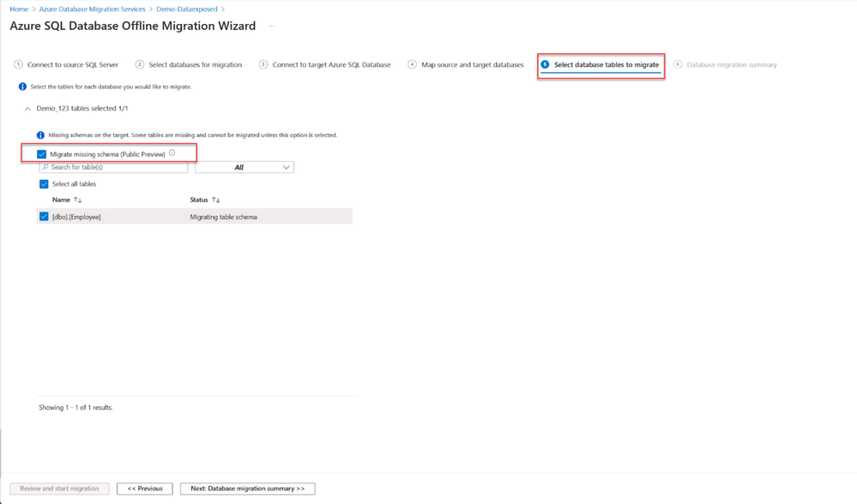Switch to Select databases for migration step
Viewport: 857px width, 504px height.
point(189,64)
